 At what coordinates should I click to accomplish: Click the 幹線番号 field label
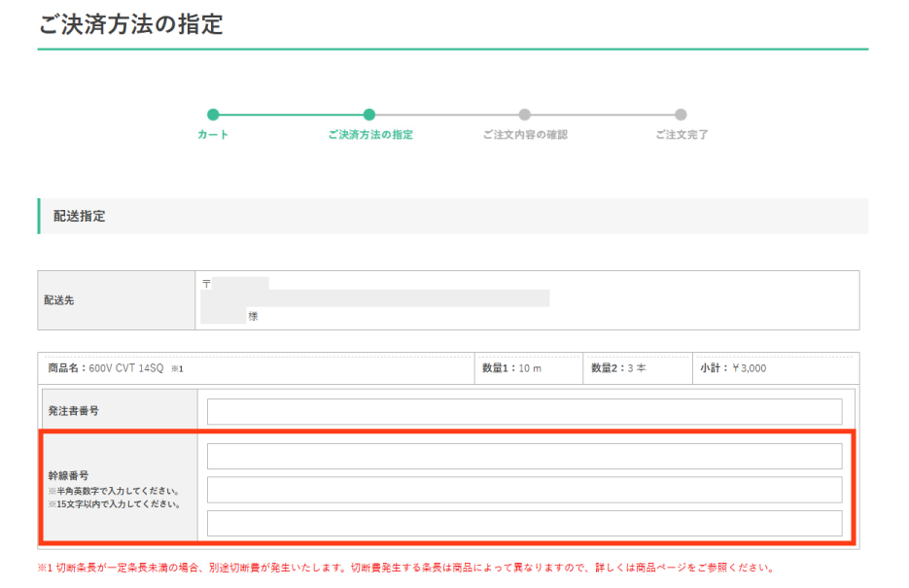coord(68,476)
